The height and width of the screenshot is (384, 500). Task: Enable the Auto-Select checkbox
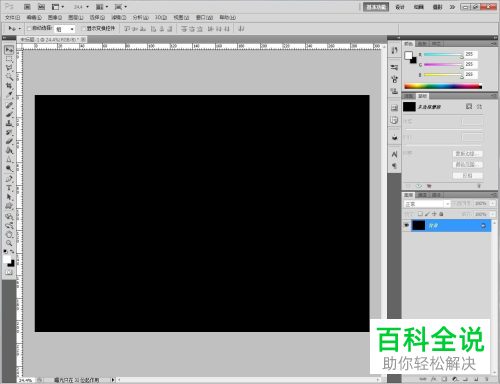29,29
